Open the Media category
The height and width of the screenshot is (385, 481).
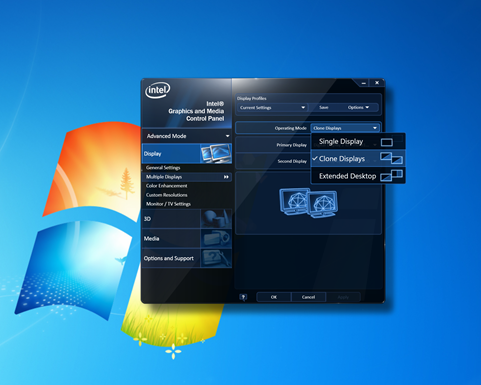(x=187, y=238)
